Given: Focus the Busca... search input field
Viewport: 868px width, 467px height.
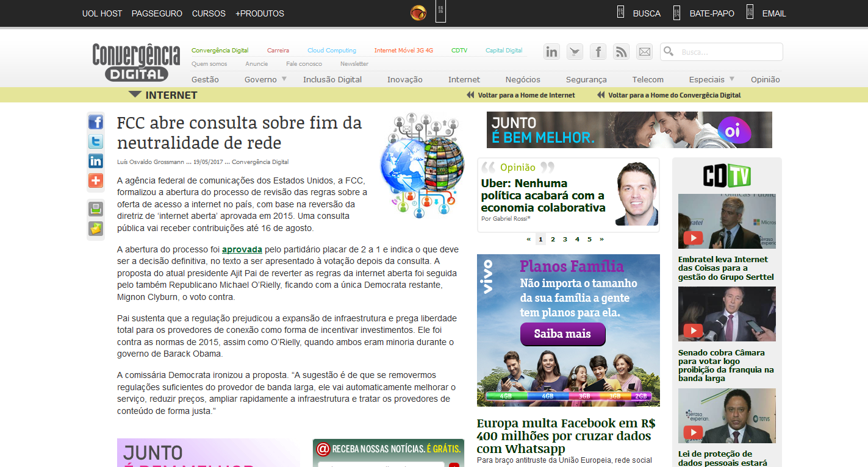Looking at the screenshot, I should pos(722,52).
